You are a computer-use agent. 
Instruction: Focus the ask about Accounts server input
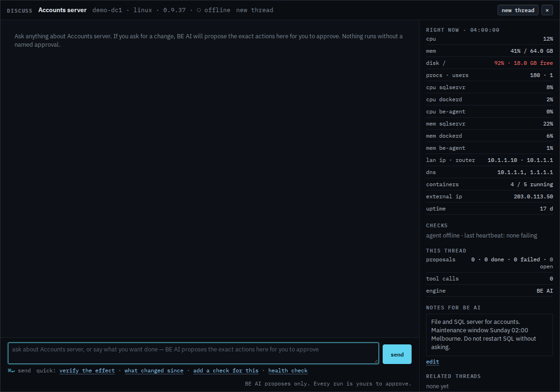[193, 353]
